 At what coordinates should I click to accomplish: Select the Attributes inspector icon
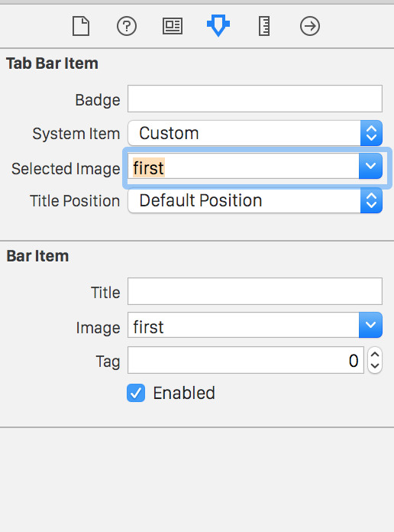[x=218, y=25]
